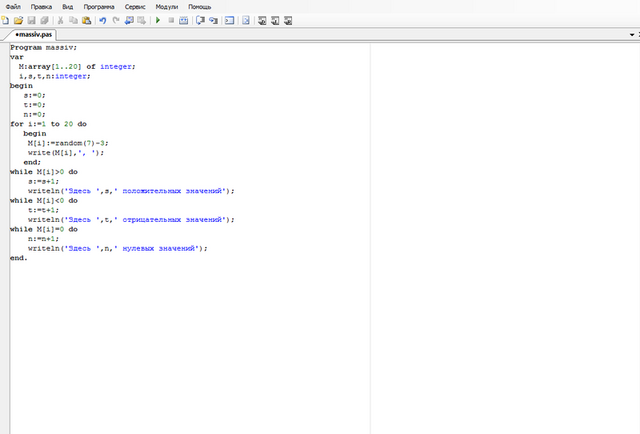
Task: Undo the last edit with the blue arrow
Action: pyautogui.click(x=103, y=20)
